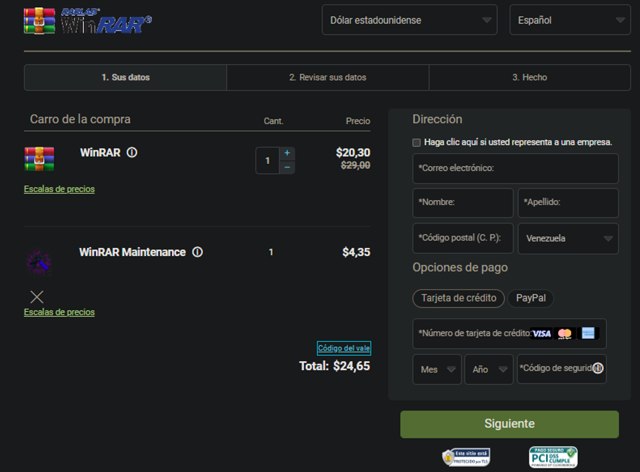The width and height of the screenshot is (640, 472).
Task: Open Escalas de precios link under WinRAR
Action: pyautogui.click(x=59, y=189)
